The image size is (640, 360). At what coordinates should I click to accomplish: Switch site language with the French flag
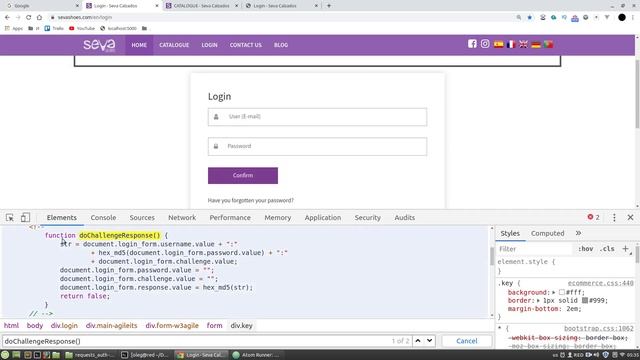(511, 44)
